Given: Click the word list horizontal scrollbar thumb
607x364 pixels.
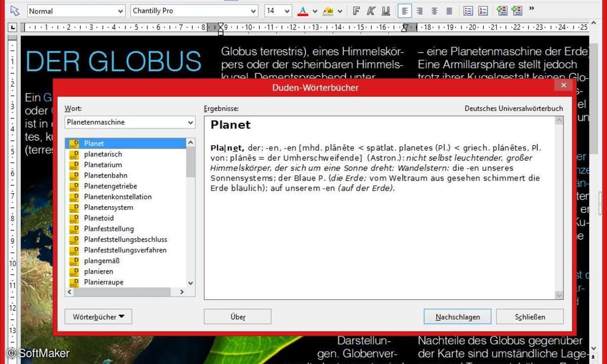Looking at the screenshot, I should [x=122, y=292].
